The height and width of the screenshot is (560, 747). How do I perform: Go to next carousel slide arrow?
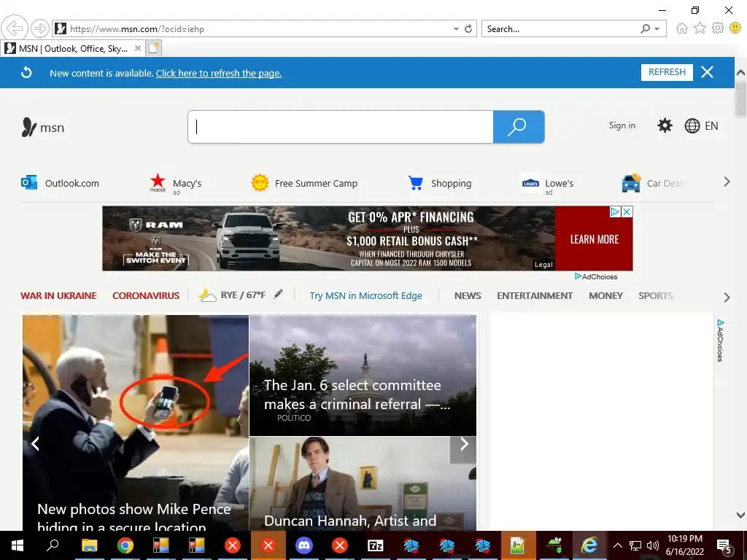pyautogui.click(x=463, y=444)
